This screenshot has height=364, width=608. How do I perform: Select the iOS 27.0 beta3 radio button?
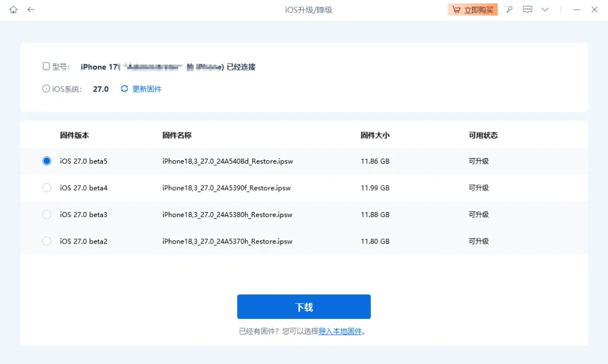click(x=47, y=214)
